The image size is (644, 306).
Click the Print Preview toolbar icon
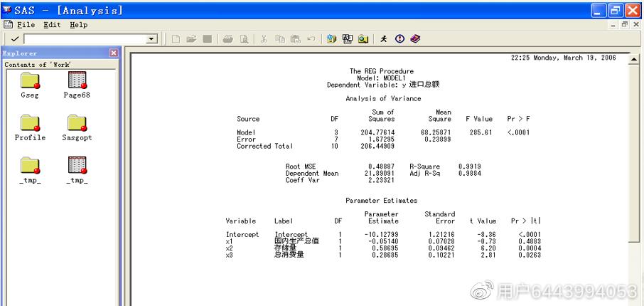(245, 39)
